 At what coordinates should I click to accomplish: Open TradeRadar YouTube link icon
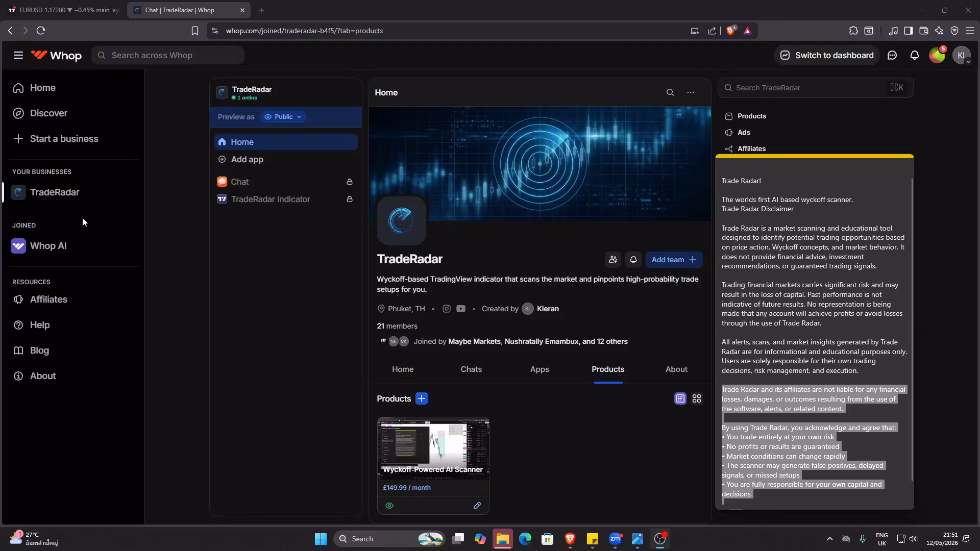[x=461, y=309]
